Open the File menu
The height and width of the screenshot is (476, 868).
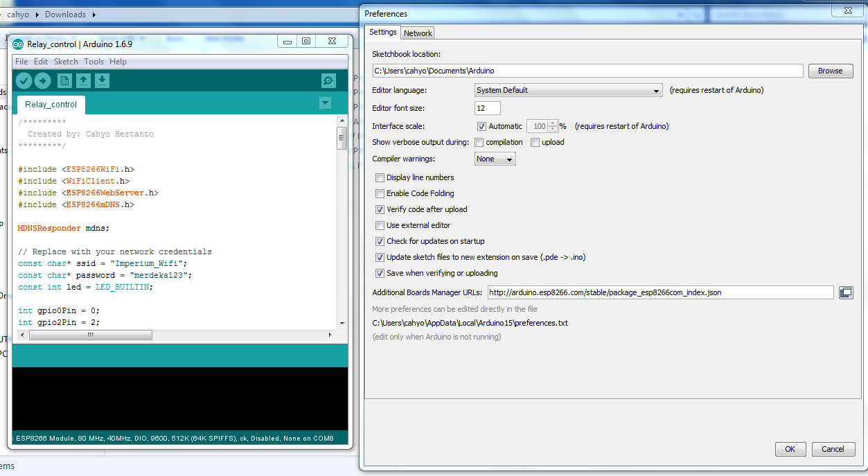[x=21, y=62]
